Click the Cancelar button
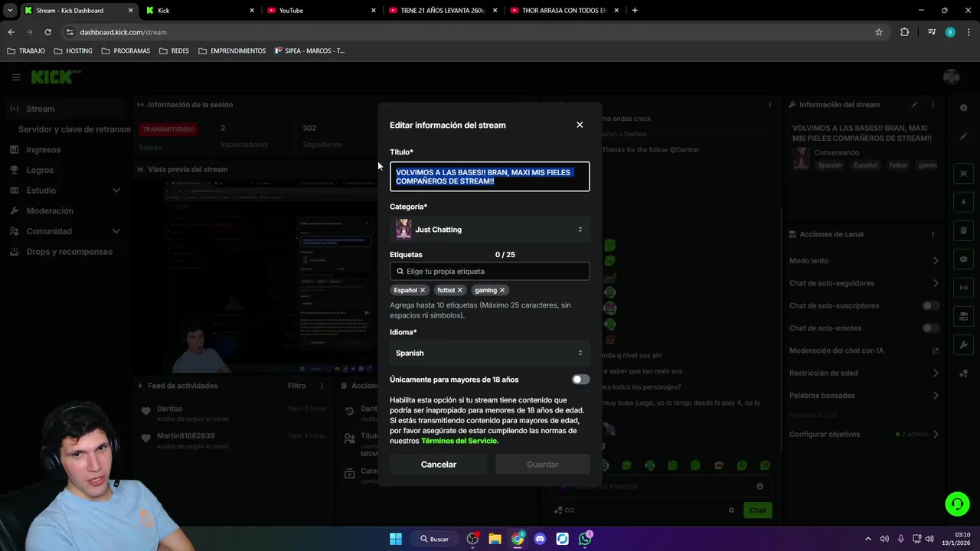980x551 pixels. point(439,465)
